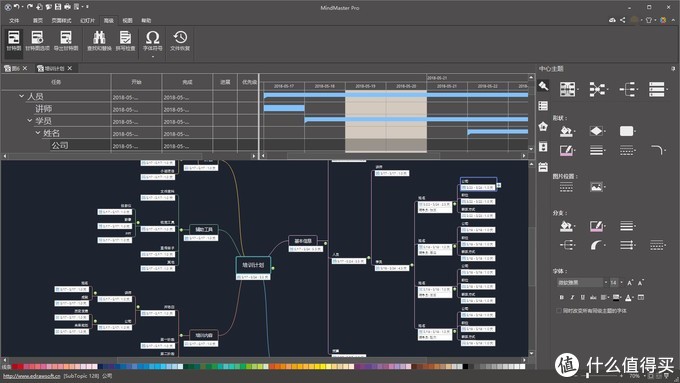The image size is (680, 383).
Task: Select the 公司 task row
Action: 129,145
